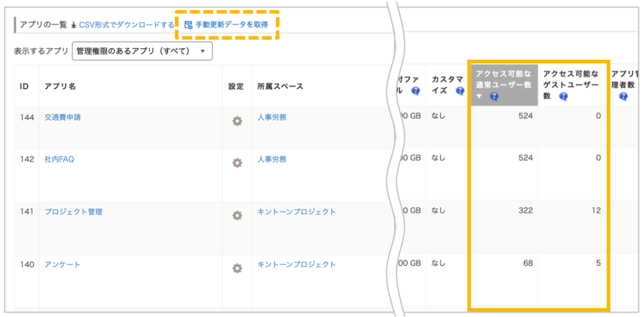Go to the プロジェクト管理 app

73,212
